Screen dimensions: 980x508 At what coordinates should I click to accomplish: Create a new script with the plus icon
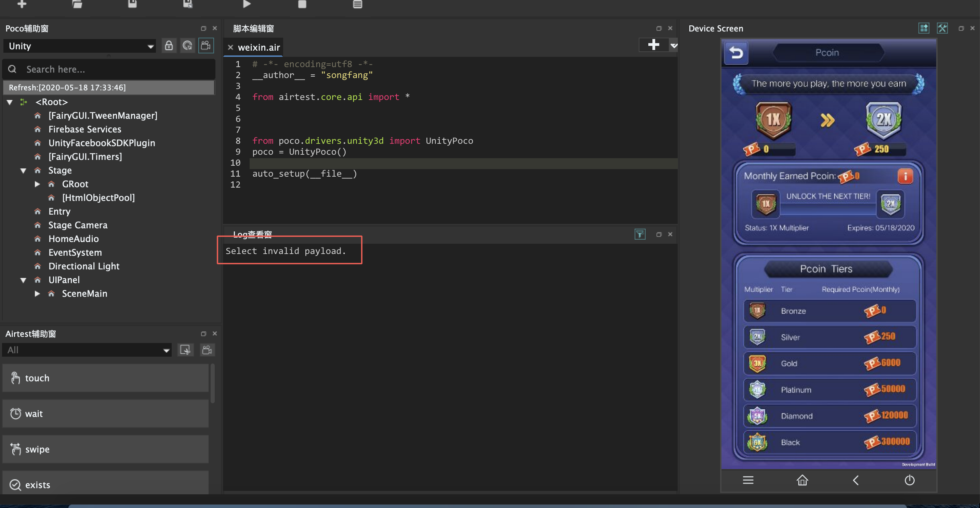click(x=22, y=4)
